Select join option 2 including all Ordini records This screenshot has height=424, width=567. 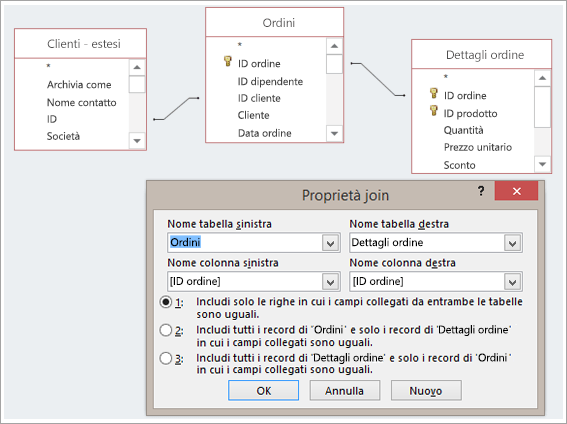[166, 330]
